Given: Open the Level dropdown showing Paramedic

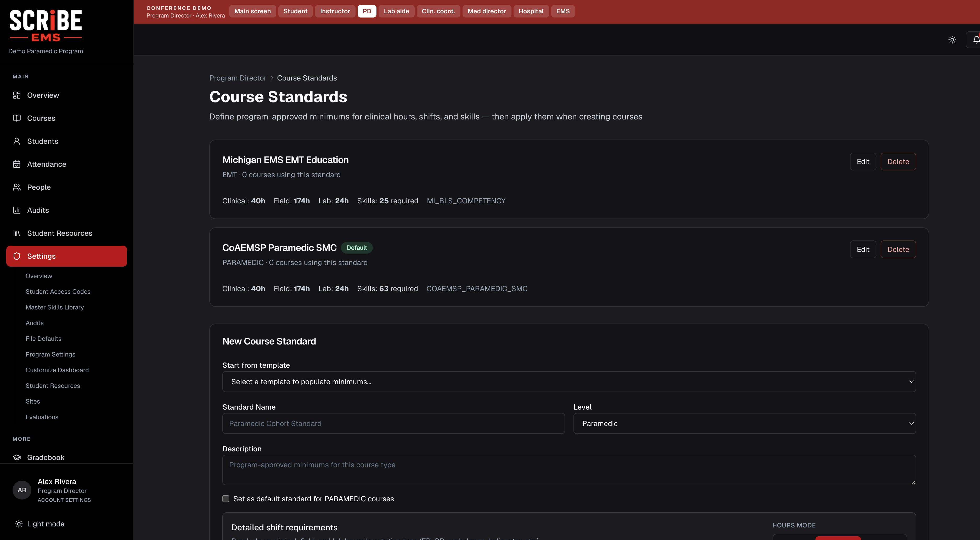Looking at the screenshot, I should tap(744, 423).
